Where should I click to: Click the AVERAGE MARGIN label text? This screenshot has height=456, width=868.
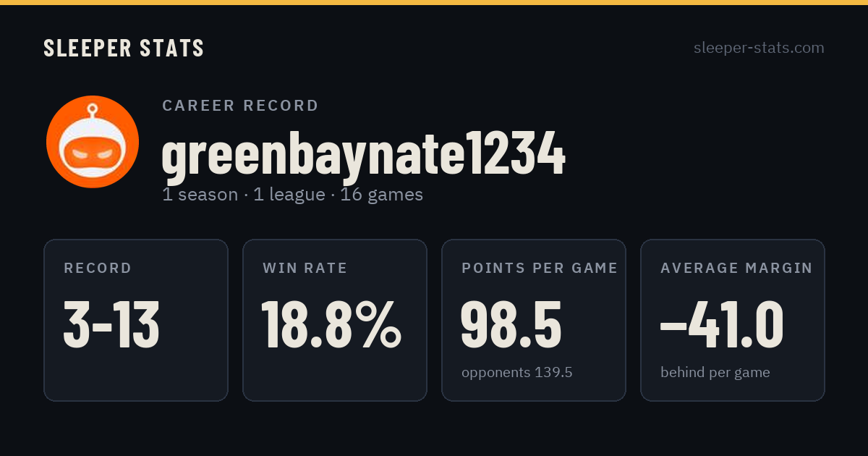tap(736, 269)
